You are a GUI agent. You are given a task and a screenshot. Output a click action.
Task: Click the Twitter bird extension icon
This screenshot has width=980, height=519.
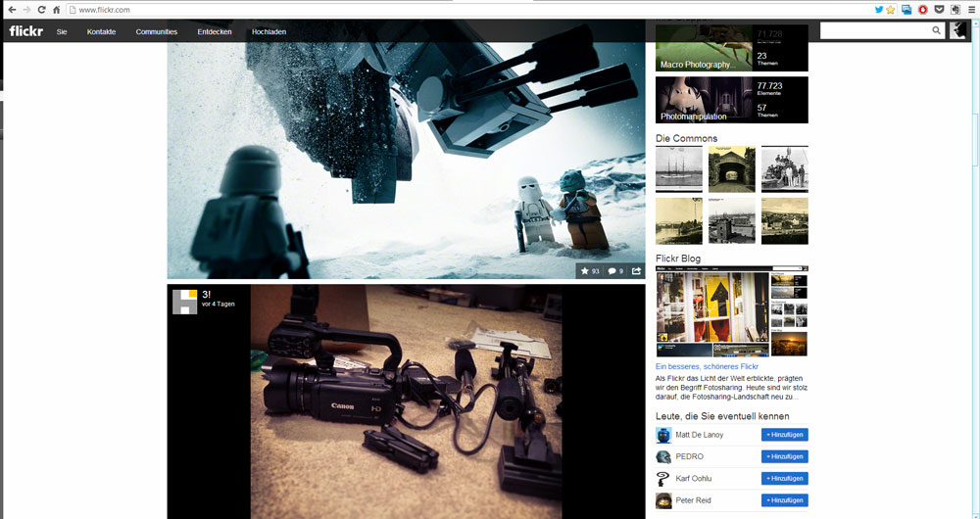pos(878,9)
